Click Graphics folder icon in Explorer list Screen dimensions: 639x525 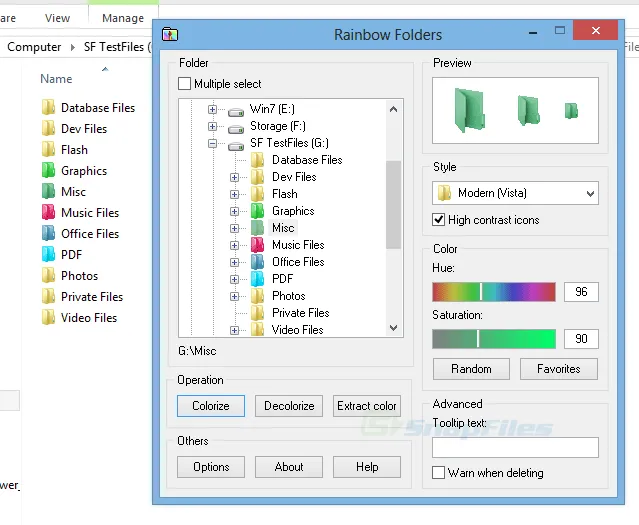[48, 170]
